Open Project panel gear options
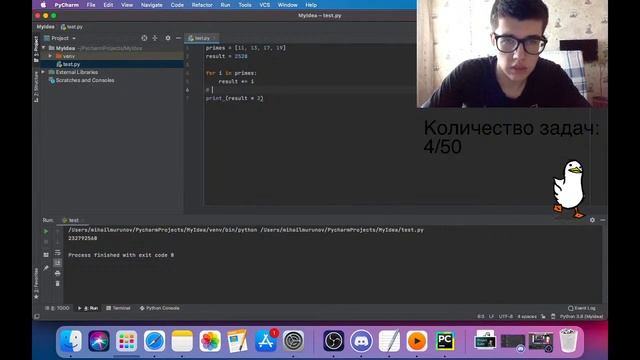The image size is (640, 360). [168, 38]
